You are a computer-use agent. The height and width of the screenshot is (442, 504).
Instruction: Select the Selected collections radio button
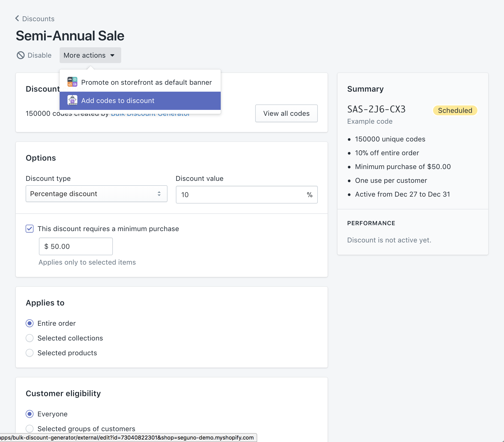click(x=30, y=338)
